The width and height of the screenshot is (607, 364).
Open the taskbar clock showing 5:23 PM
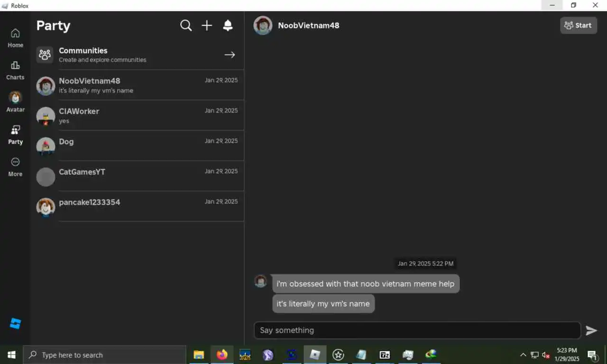(567, 355)
